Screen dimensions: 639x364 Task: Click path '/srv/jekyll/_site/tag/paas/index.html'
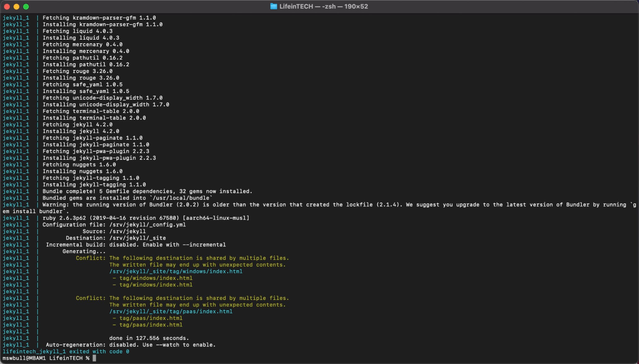(x=171, y=311)
